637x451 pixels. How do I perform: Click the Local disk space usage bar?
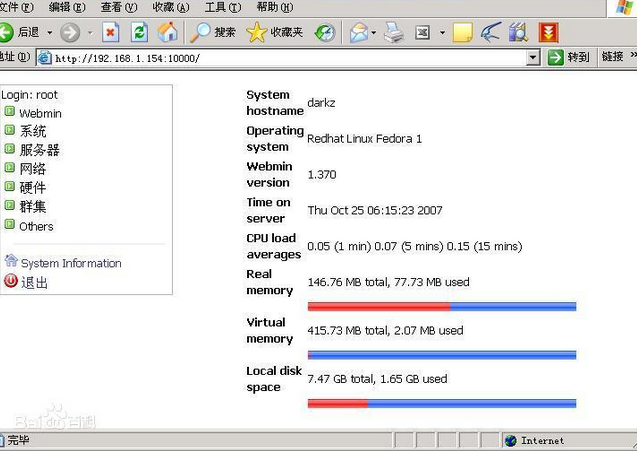442,403
